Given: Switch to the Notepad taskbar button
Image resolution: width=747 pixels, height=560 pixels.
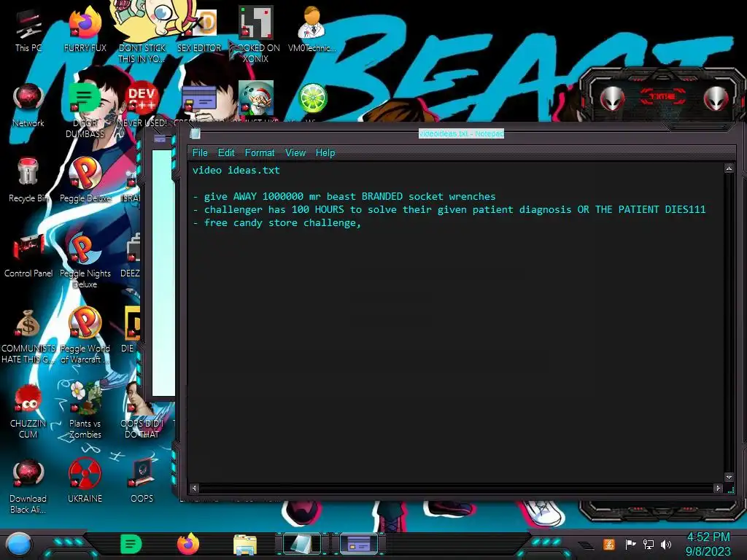Looking at the screenshot, I should [301, 544].
